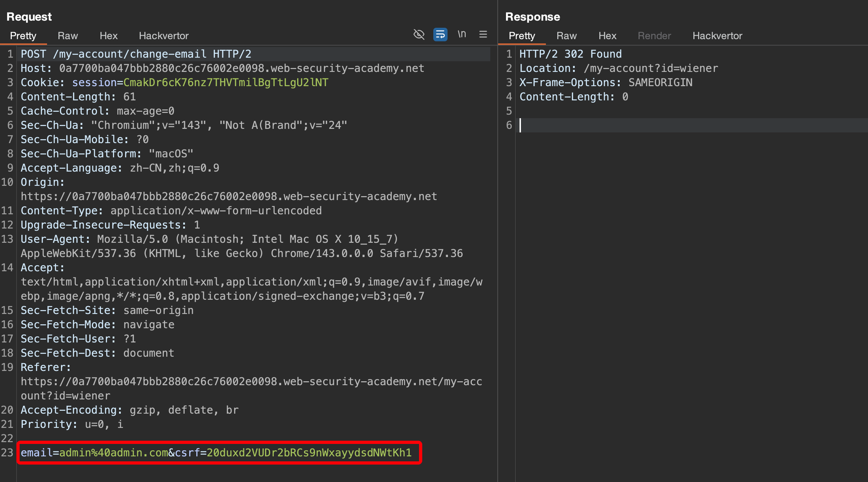Toggle show newline characters \n icon
This screenshot has width=868, height=482.
coord(462,35)
